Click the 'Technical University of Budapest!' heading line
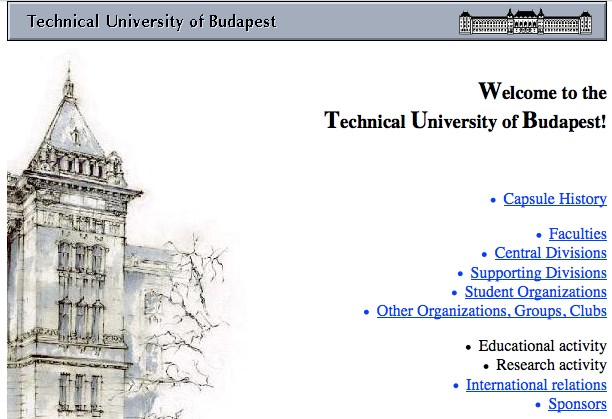 point(465,121)
